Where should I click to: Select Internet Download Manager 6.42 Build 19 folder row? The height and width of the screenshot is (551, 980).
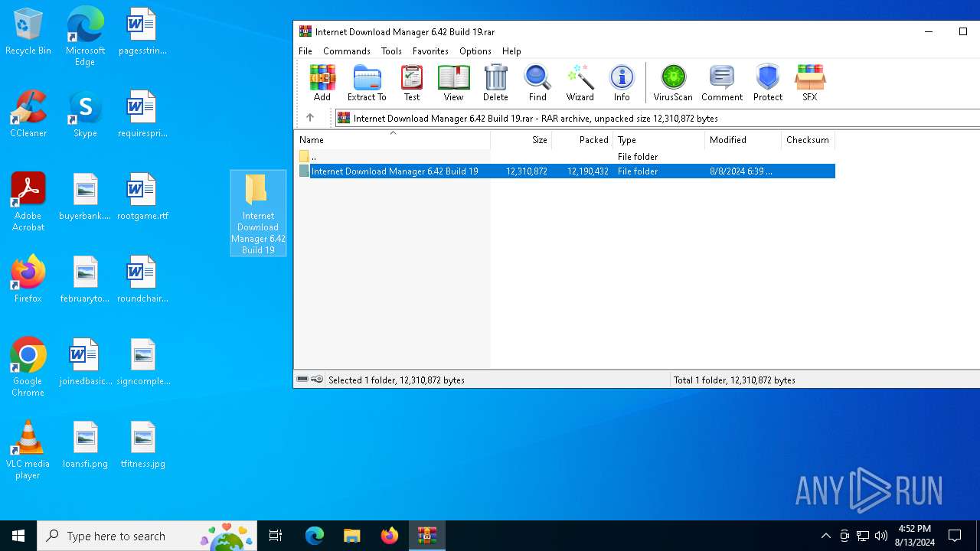(x=565, y=171)
